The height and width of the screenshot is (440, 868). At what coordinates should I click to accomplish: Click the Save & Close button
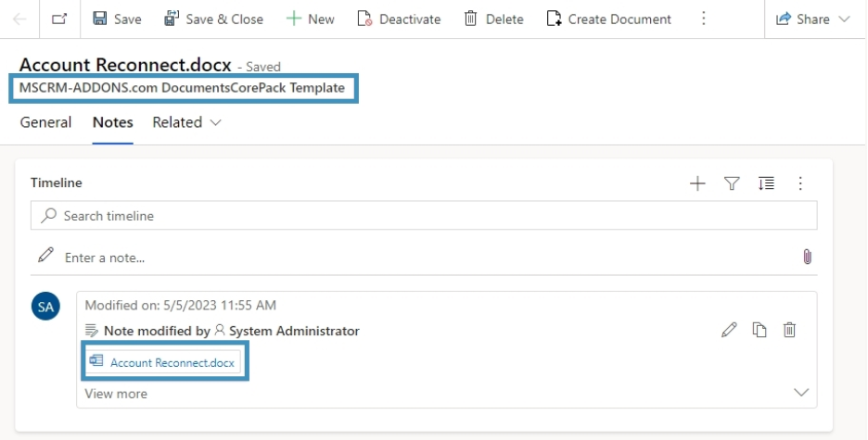pos(213,19)
